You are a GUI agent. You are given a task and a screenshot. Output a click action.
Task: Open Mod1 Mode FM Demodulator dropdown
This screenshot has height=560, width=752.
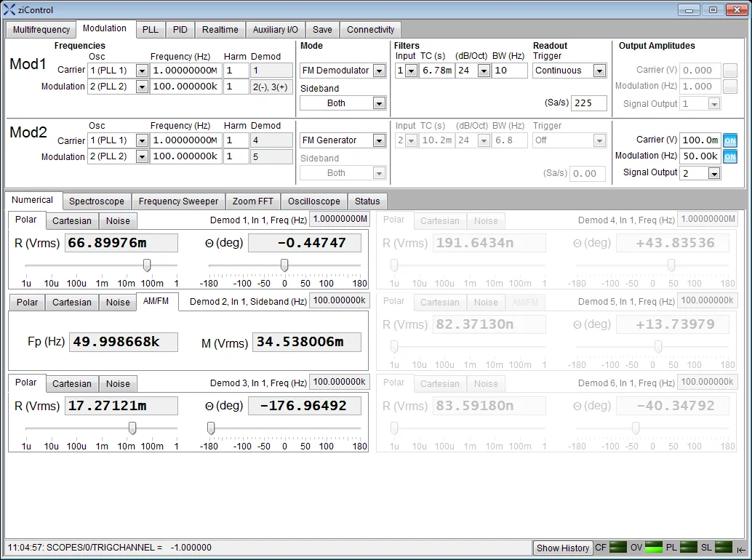pos(379,71)
